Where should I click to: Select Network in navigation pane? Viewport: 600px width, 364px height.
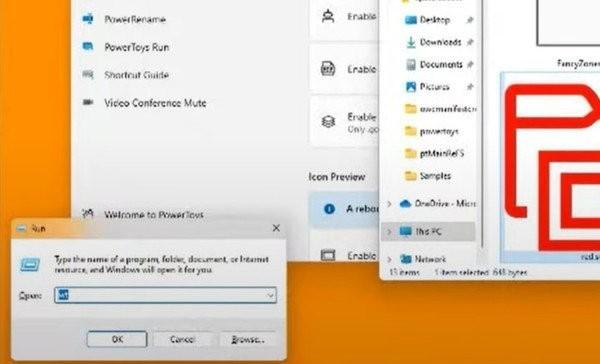(430, 259)
